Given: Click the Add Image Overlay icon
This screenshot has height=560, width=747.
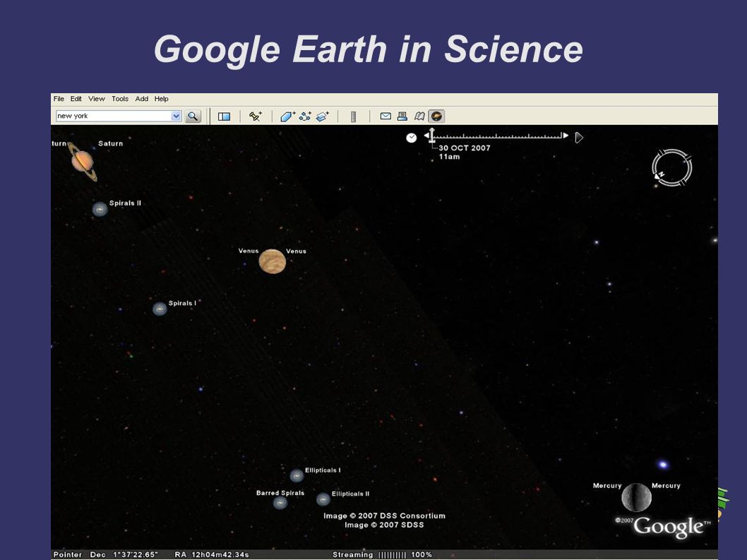Looking at the screenshot, I should click(323, 116).
